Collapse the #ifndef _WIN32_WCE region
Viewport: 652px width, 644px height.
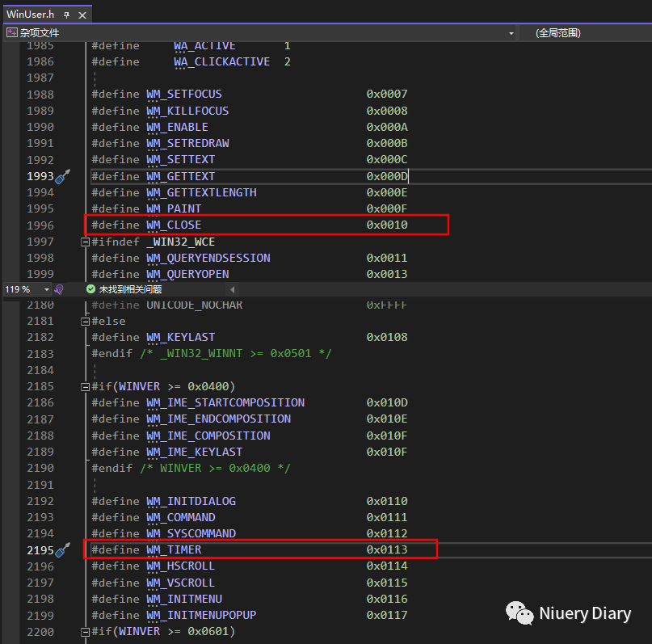pos(85,241)
